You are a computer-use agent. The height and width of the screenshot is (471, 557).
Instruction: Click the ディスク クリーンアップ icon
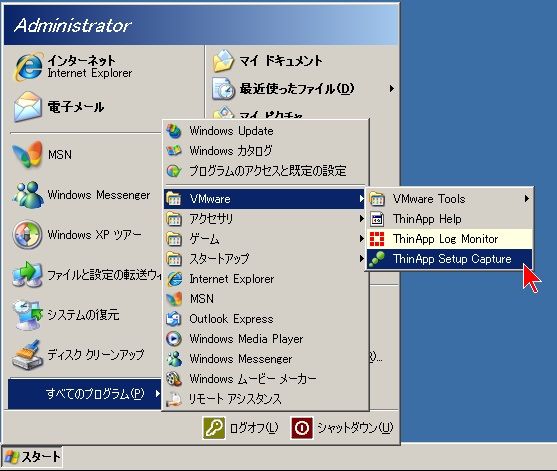click(28, 354)
